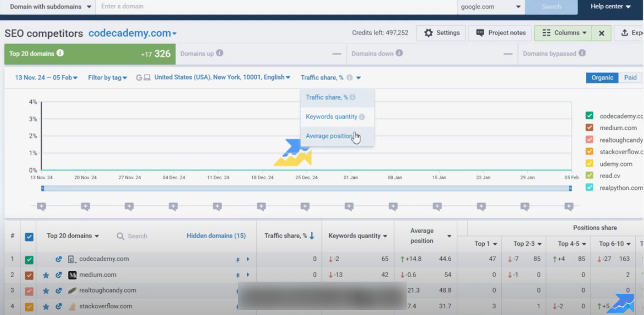Close the Columns panel with X
The height and width of the screenshot is (315, 644).
click(601, 33)
